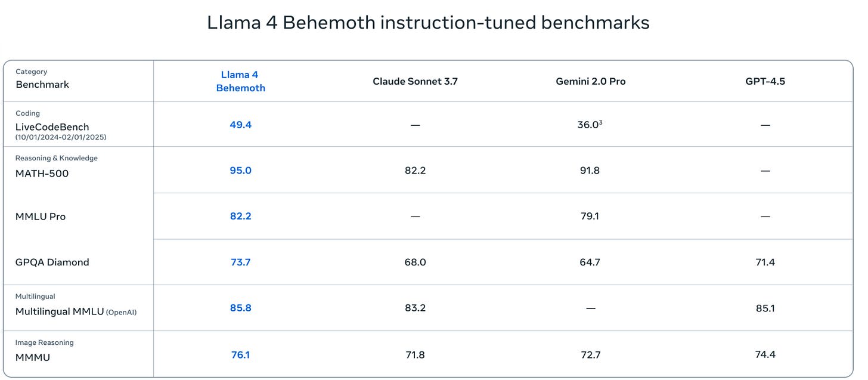
Task: Click the 95.0 MATH-500 score
Action: tap(240, 171)
